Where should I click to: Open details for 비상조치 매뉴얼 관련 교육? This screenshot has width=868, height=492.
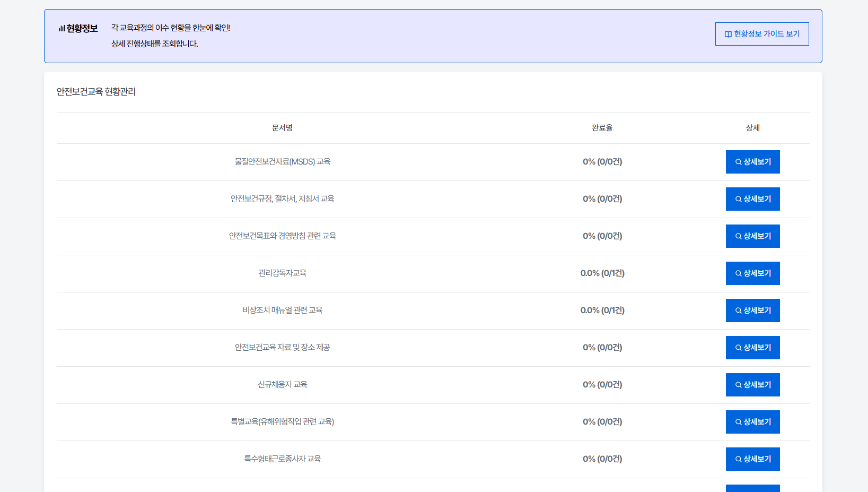[752, 310]
